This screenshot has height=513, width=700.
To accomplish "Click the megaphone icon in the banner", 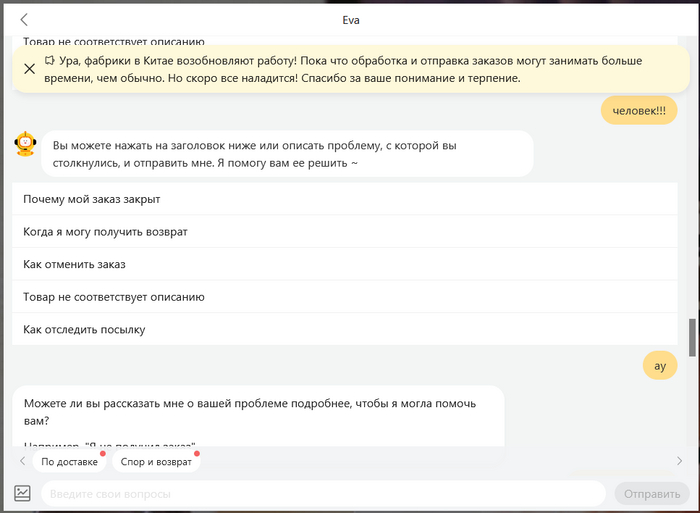I will (50, 60).
